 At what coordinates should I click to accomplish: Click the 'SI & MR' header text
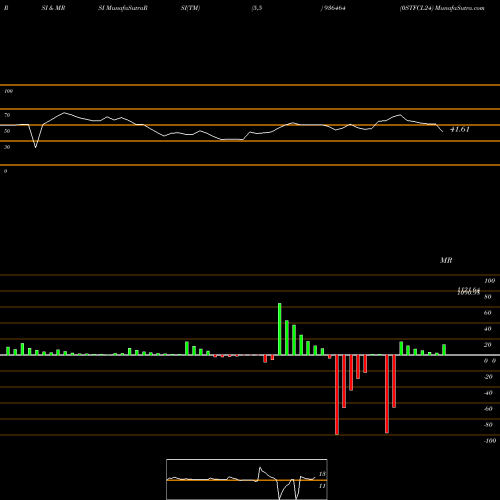pos(53,8)
